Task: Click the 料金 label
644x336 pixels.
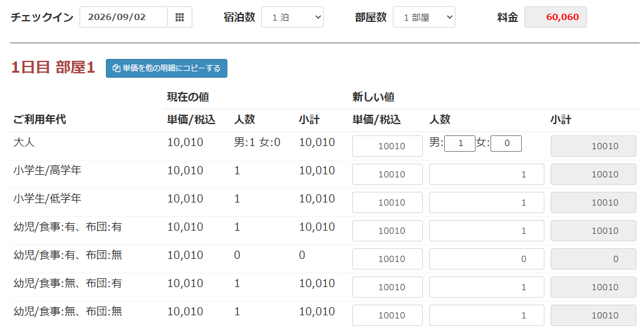Action: point(507,18)
